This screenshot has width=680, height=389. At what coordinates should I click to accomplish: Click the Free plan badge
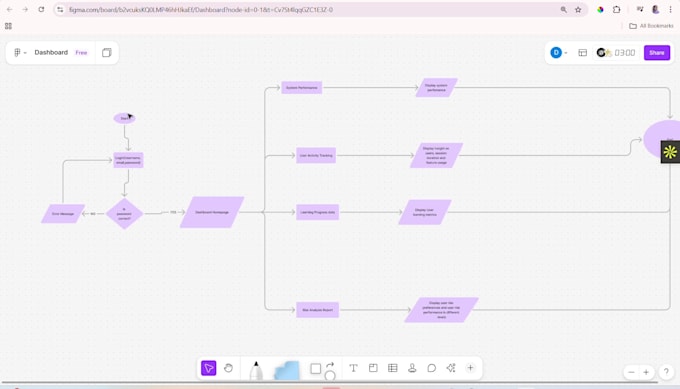click(81, 52)
